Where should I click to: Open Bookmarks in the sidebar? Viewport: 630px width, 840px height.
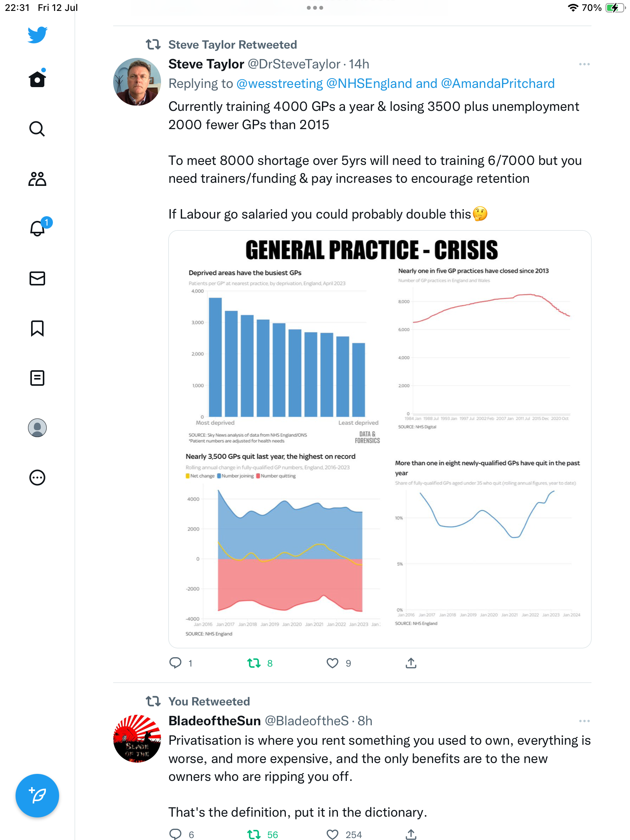[x=37, y=328]
